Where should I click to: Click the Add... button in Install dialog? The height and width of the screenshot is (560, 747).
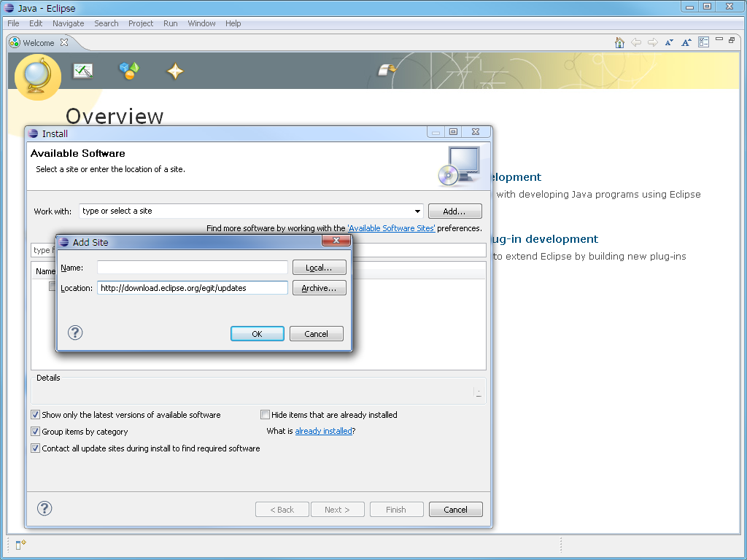pyautogui.click(x=455, y=211)
